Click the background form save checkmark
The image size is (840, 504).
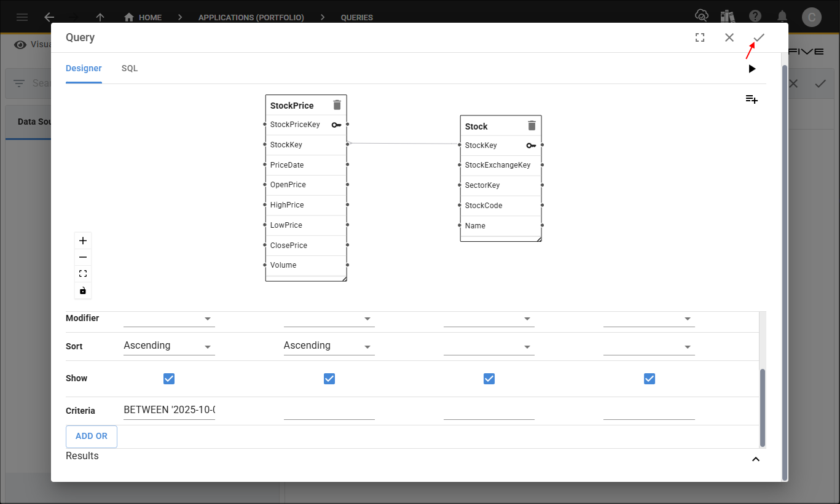pyautogui.click(x=820, y=83)
